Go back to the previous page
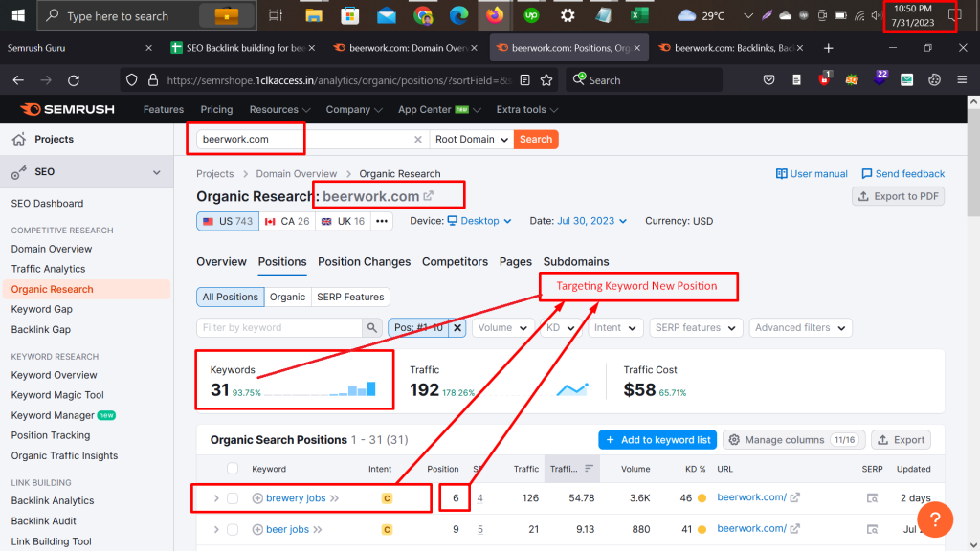The image size is (980, 551). click(18, 80)
